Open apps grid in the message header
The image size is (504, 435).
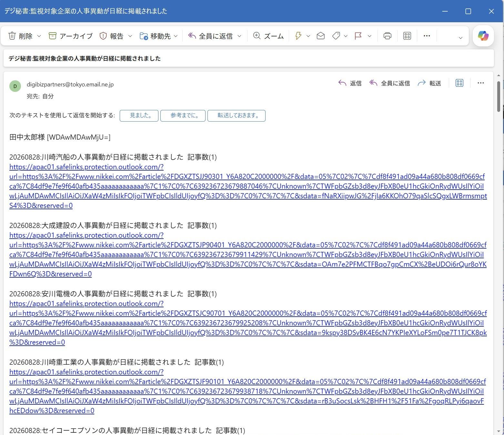pyautogui.click(x=459, y=83)
